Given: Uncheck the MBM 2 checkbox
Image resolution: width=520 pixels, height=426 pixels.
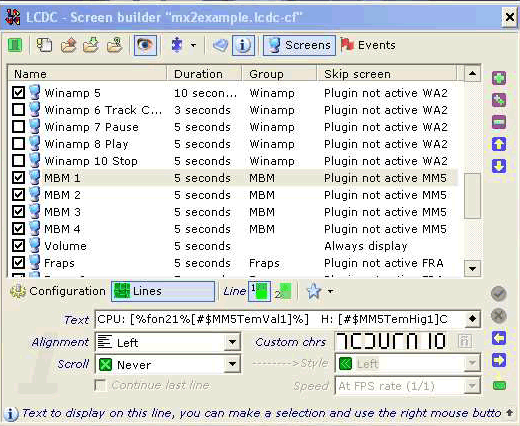Looking at the screenshot, I should 18,195.
